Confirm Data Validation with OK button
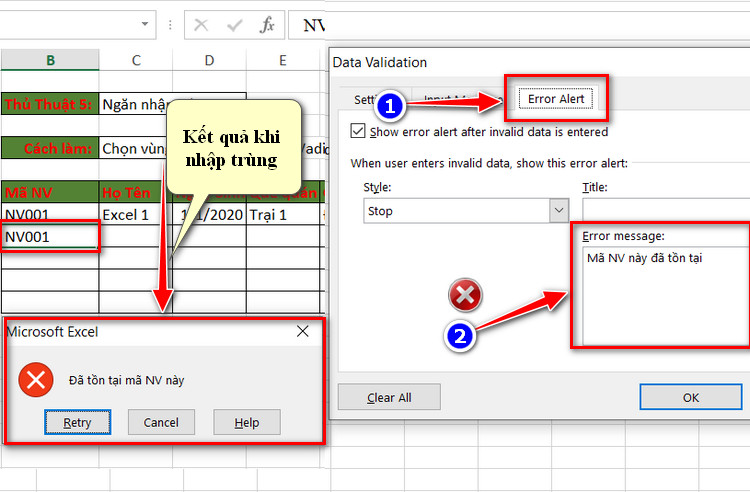This screenshot has width=750, height=492. coord(691,397)
